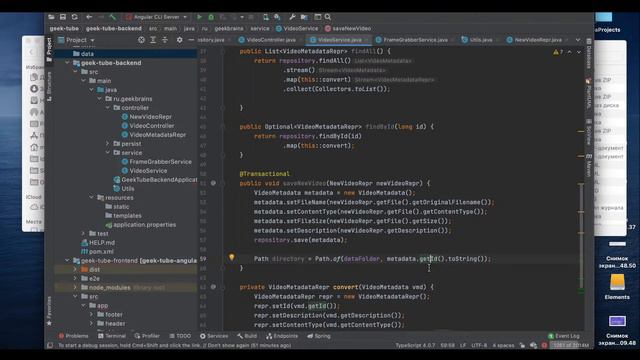The width and height of the screenshot is (640, 360).
Task: Click the warnings indicator in editor corner
Action: coord(558,52)
